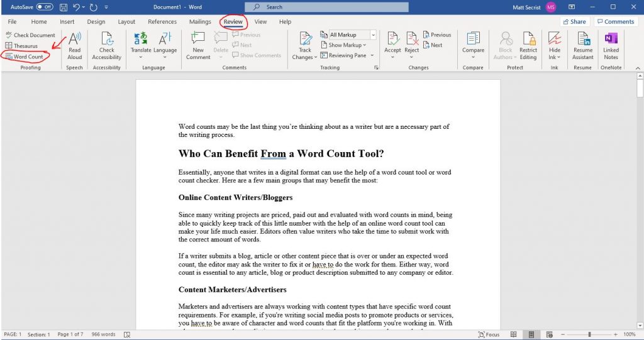Viewport: 644px width, 340px height.
Task: Click the zoom in plus button
Action: click(616, 334)
